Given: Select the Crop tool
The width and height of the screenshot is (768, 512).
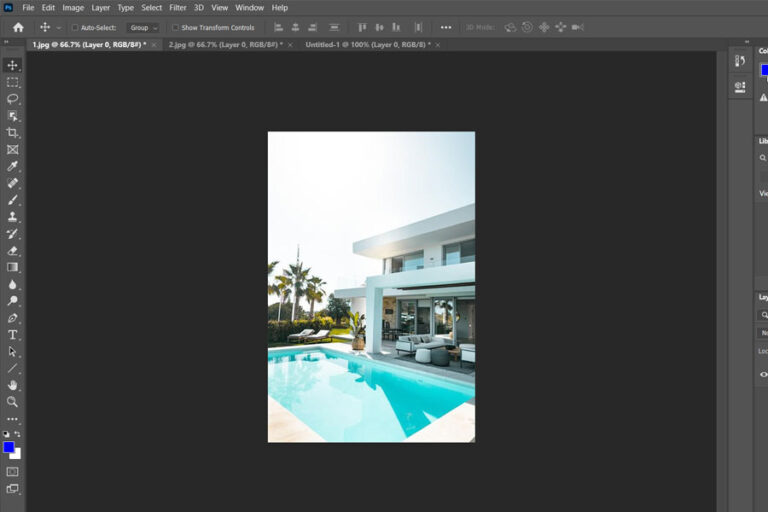Looking at the screenshot, I should 13,132.
